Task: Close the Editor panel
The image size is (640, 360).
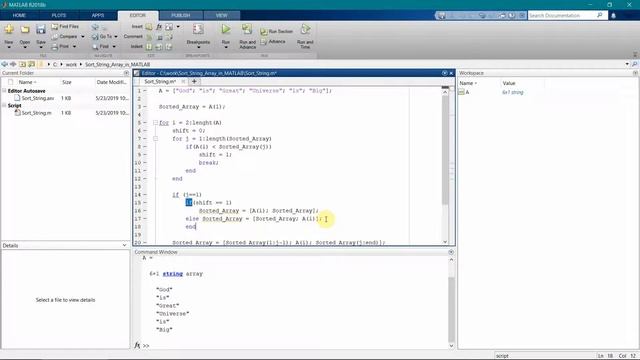Action: click(x=451, y=73)
